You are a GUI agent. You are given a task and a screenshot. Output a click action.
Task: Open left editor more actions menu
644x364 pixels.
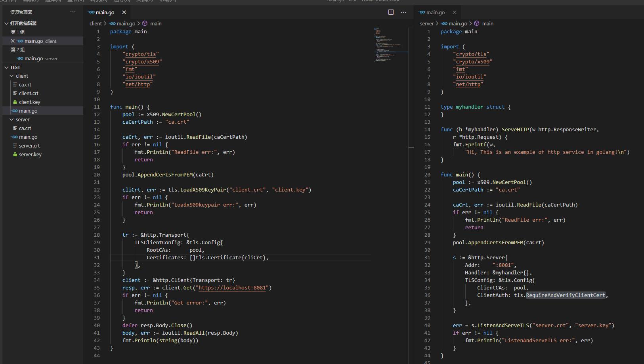tap(403, 12)
